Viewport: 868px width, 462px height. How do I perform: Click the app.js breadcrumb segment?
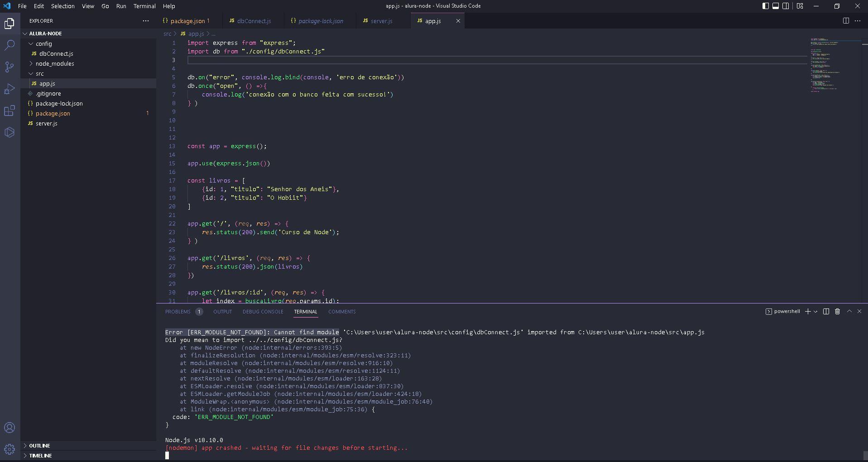[x=192, y=34]
